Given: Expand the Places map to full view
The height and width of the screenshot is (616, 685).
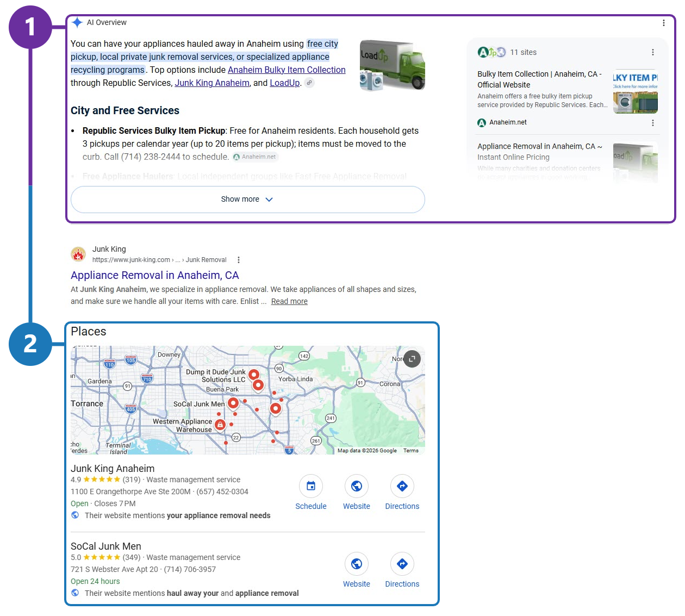Looking at the screenshot, I should point(412,359).
